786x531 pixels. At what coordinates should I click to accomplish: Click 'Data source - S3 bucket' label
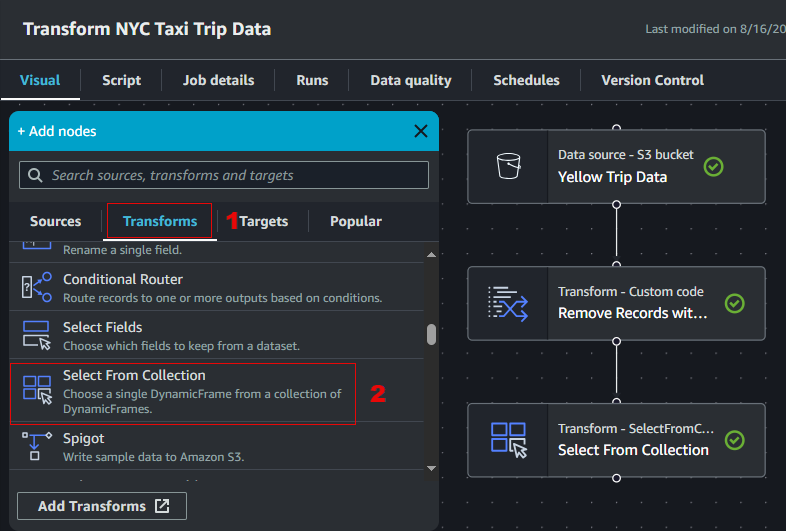point(626,155)
